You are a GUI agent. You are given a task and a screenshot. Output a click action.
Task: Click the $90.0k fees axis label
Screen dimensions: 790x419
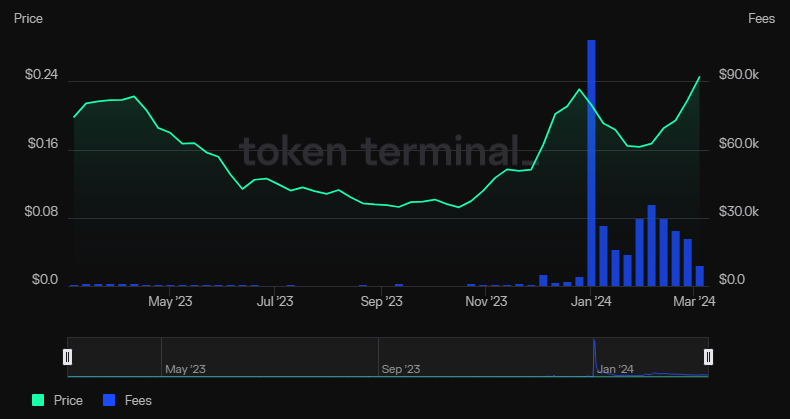(739, 75)
